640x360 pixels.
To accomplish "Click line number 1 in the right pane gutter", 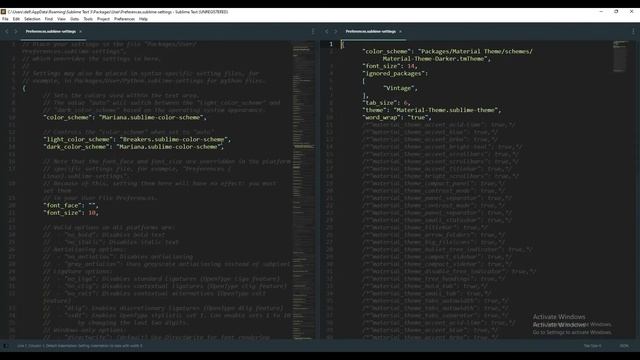I will [x=331, y=44].
